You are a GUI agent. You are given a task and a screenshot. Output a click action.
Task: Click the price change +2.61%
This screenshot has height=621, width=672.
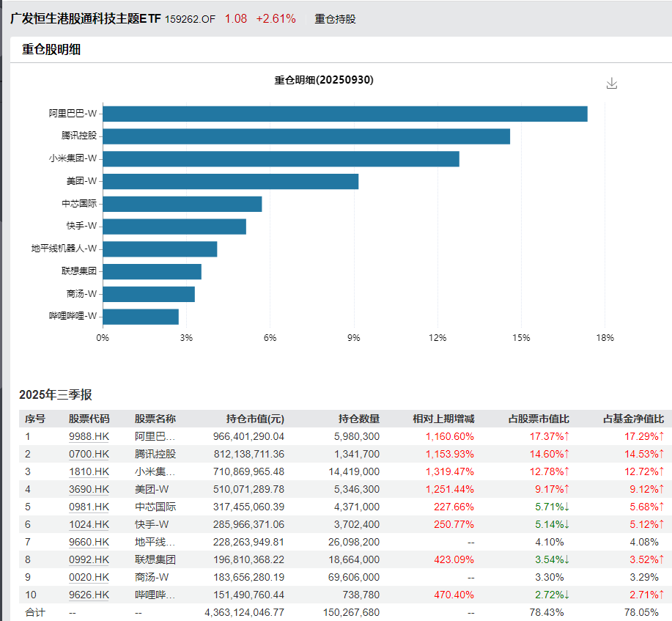click(x=276, y=19)
